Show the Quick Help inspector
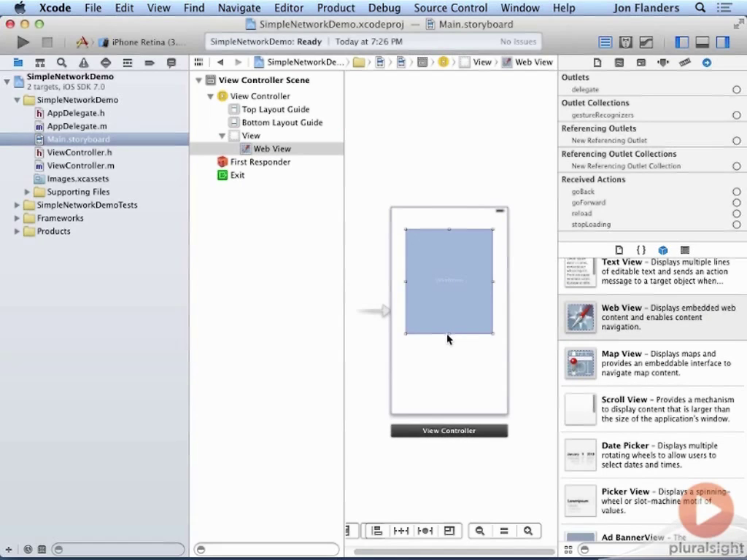Image resolution: width=747 pixels, height=560 pixels. (x=619, y=63)
